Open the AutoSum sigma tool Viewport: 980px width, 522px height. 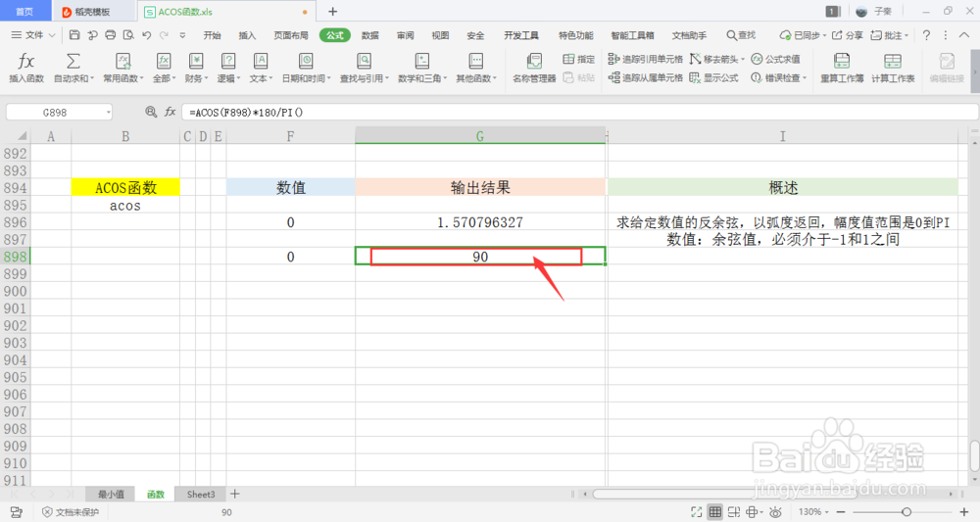click(73, 61)
